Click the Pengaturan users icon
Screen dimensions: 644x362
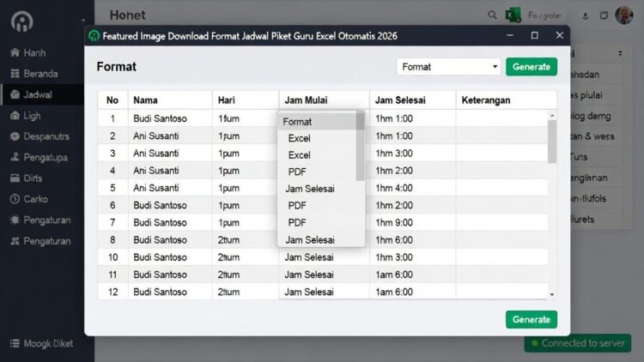[15, 241]
